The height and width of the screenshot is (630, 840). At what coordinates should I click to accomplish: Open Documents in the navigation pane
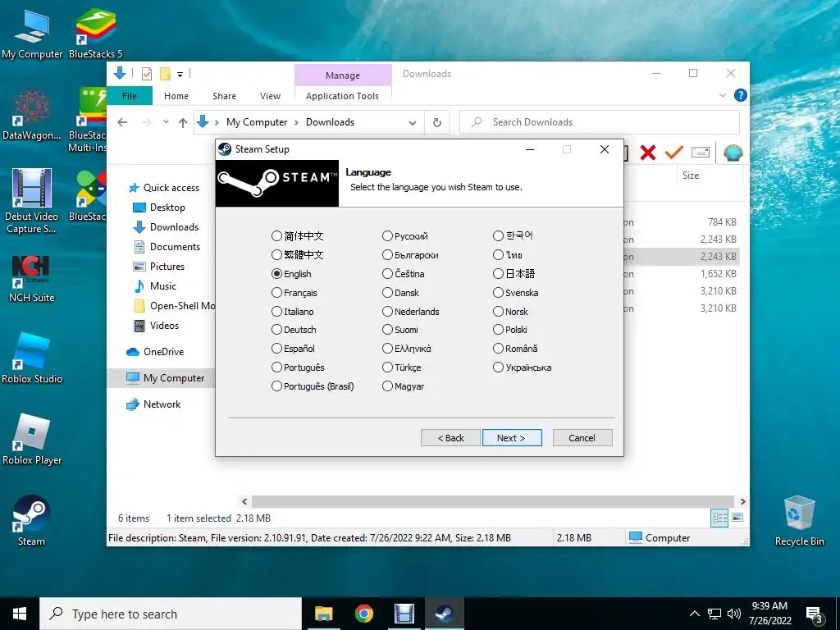pos(167,246)
